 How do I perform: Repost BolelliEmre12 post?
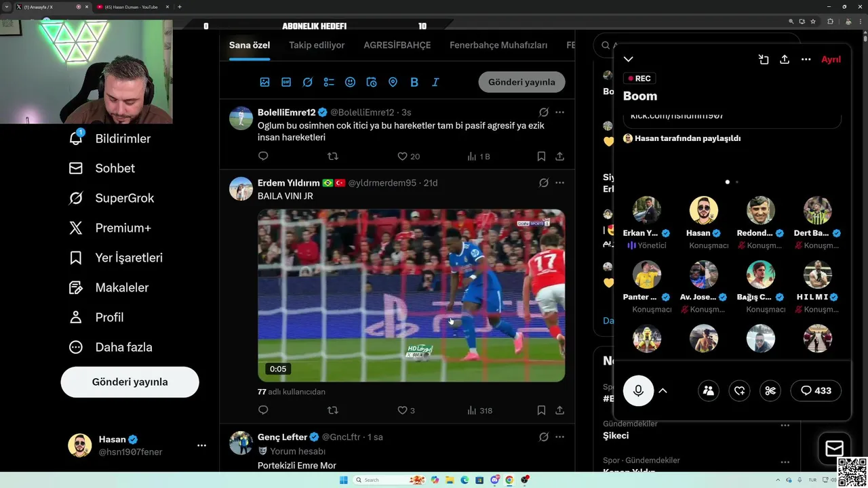click(332, 156)
